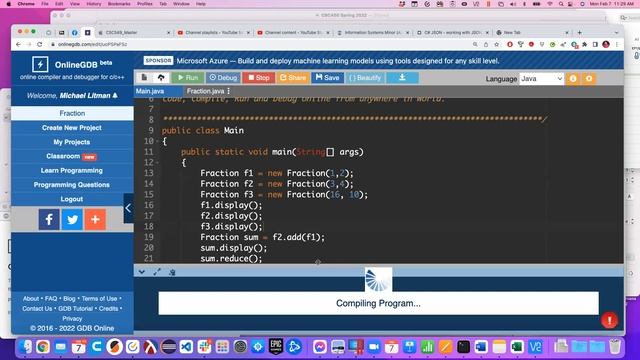Open the orange settings gear icon
The height and width of the screenshot is (360, 640).
click(x=589, y=79)
